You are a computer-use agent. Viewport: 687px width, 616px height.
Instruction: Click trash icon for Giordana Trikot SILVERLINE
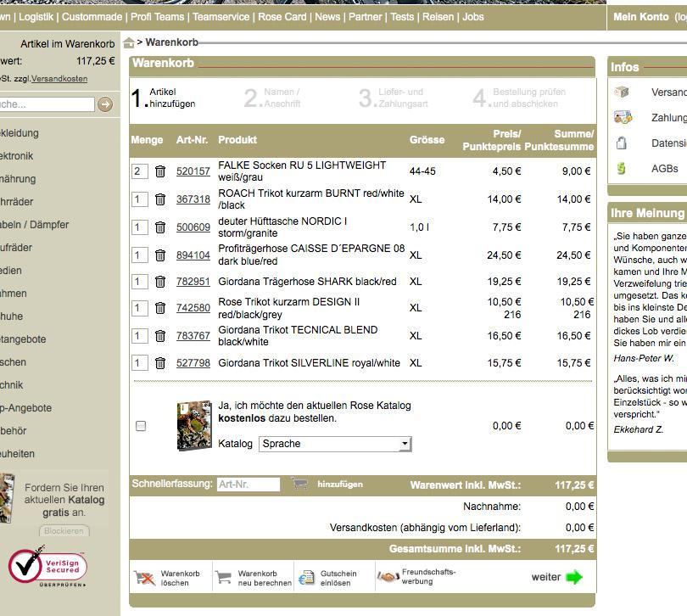point(160,363)
